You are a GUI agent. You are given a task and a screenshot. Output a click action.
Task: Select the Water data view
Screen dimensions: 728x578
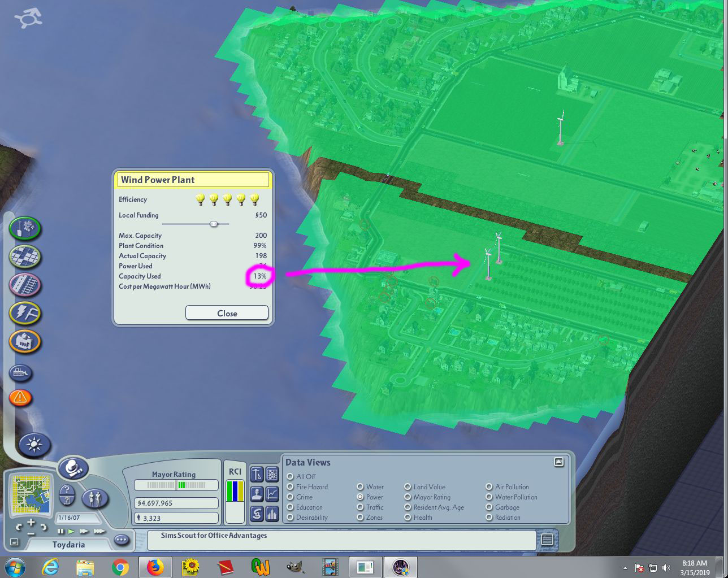tap(370, 487)
